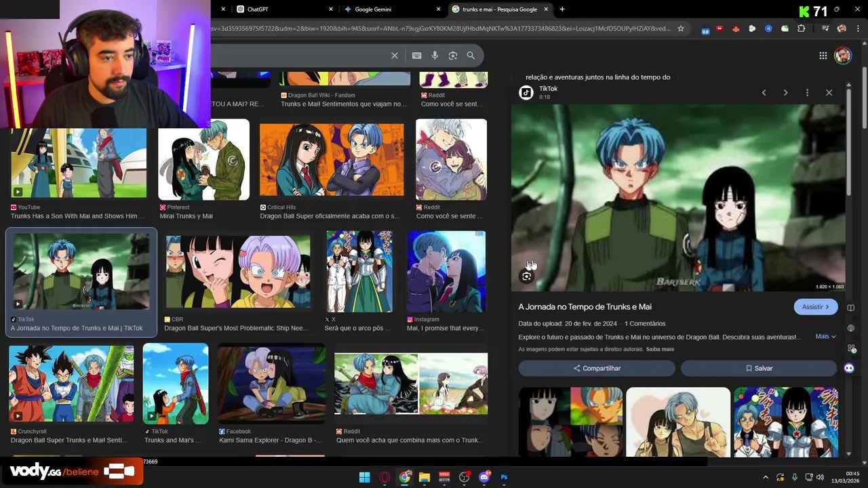The width and height of the screenshot is (868, 488).
Task: Close the image preview panel
Action: (x=829, y=92)
